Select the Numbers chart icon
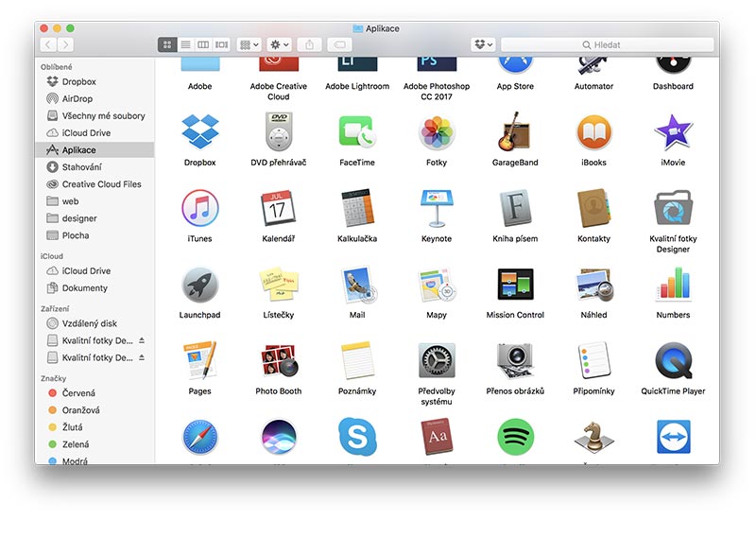 point(673,285)
